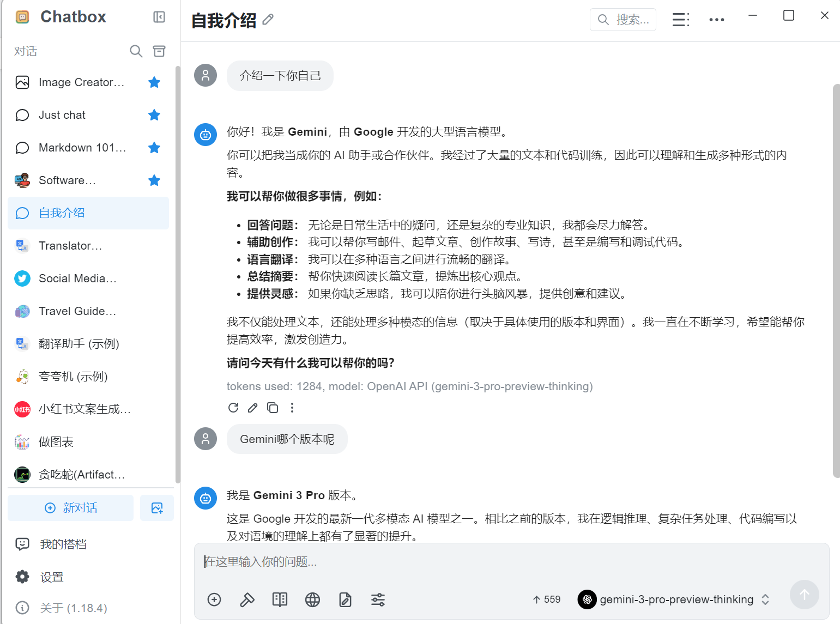The width and height of the screenshot is (840, 624).
Task: Open the message list outline icon
Action: pyautogui.click(x=680, y=20)
